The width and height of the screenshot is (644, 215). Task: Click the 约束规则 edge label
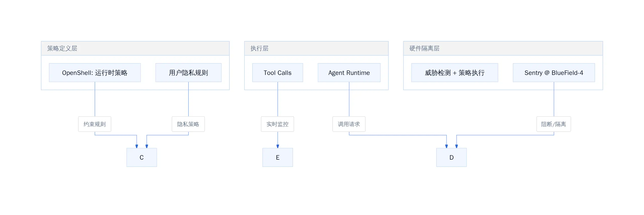[x=95, y=124]
